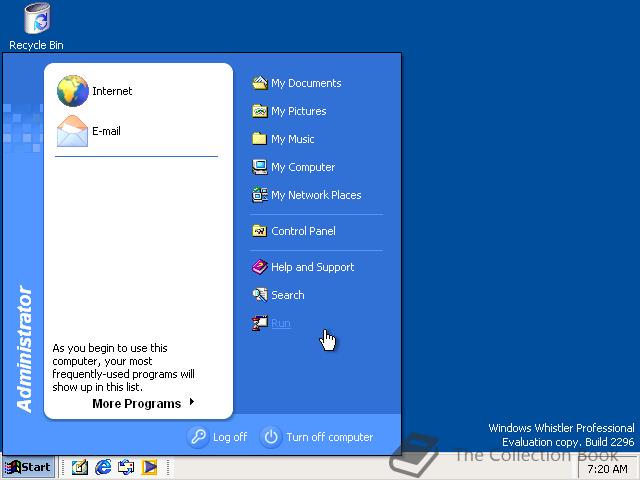Launch Windows Media Player from quick launch
Screen dimensions: 640x480
(149, 467)
